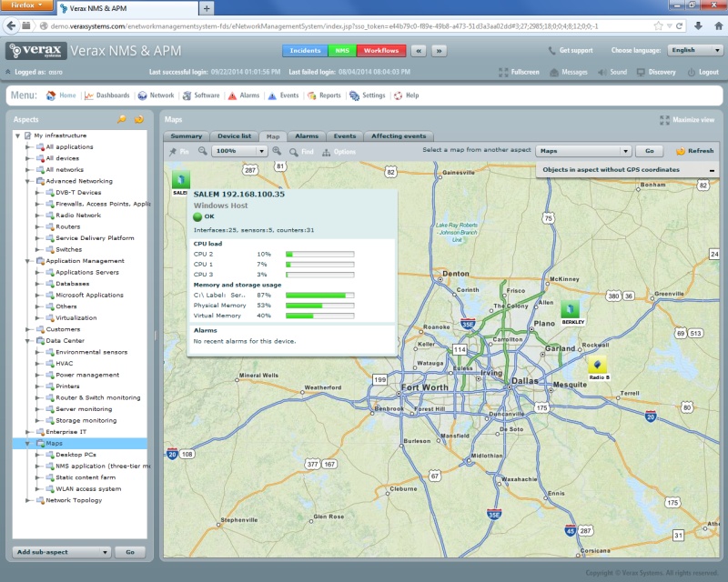Screen dimensions: 728x582
Task: Select Routers in the Aspects tree
Action: tap(67, 227)
